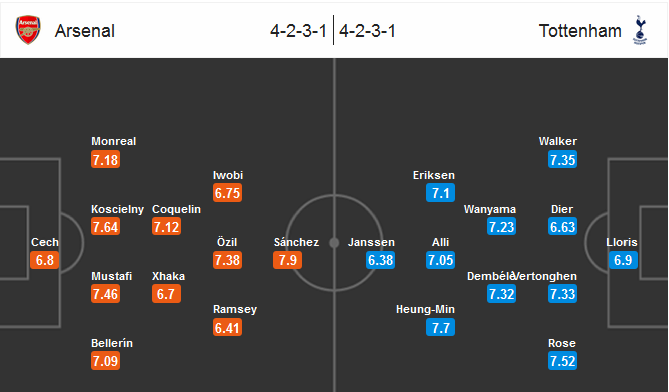Select Janssen's 6.38 rating badge
The image size is (669, 392).
click(380, 260)
